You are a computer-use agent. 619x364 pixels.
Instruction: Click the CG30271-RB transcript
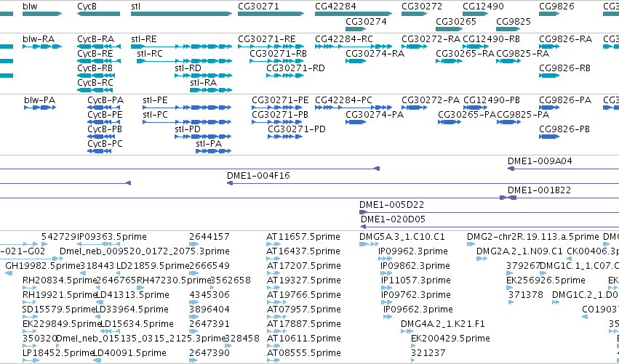(x=276, y=61)
